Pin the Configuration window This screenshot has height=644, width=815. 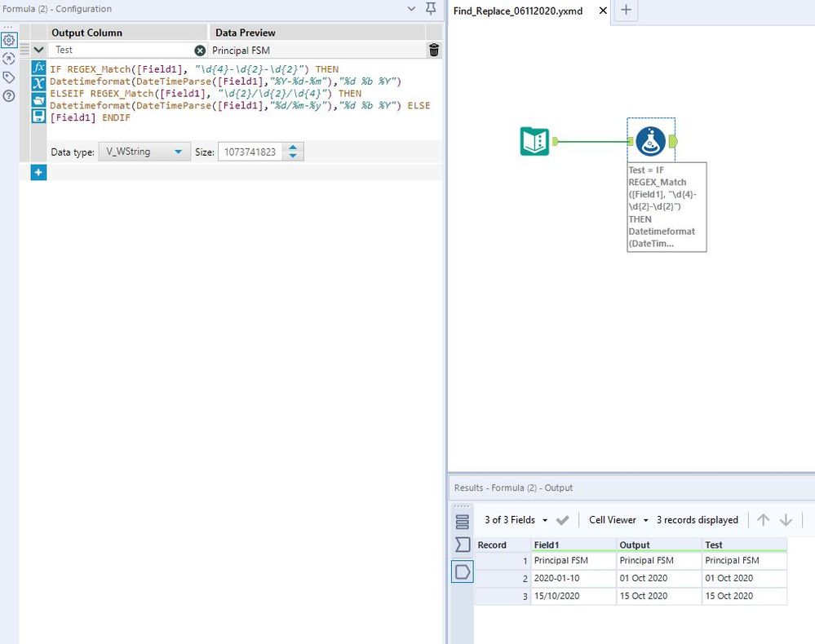coord(431,9)
